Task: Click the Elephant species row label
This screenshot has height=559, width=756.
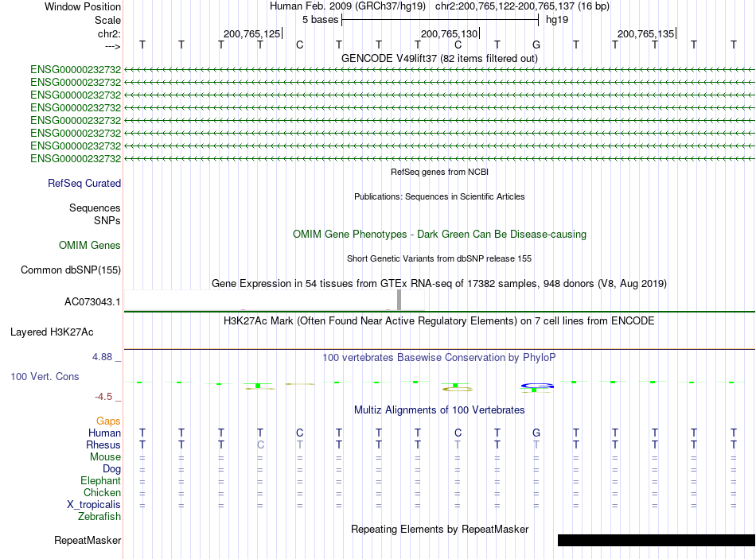Action: click(x=101, y=480)
